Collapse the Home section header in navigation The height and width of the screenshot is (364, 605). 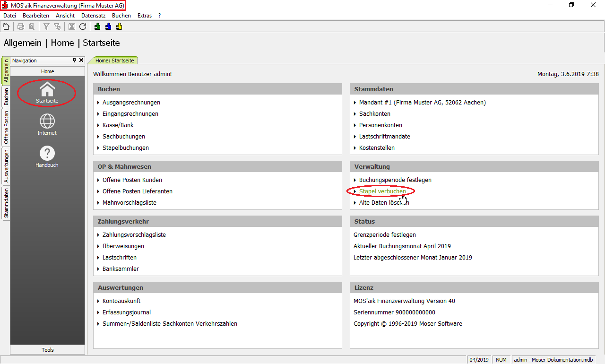click(x=48, y=71)
